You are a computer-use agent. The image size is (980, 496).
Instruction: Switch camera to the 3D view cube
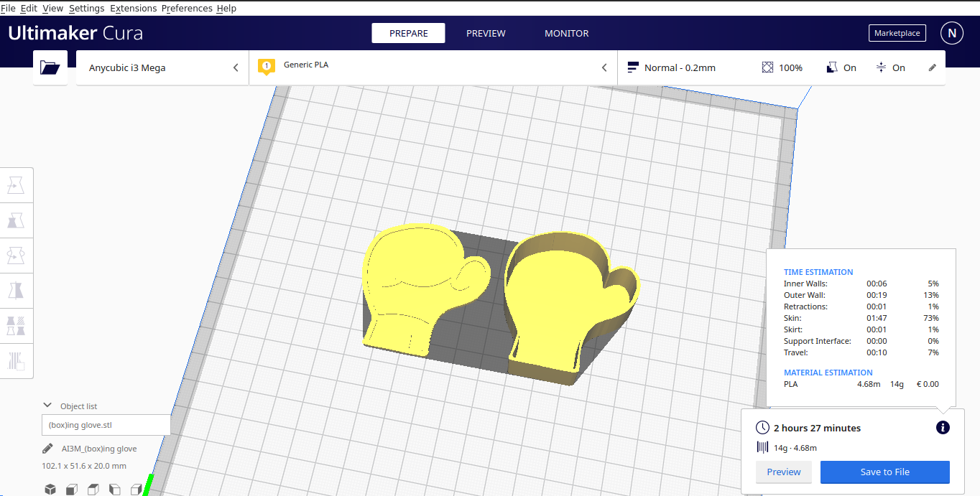pos(50,489)
